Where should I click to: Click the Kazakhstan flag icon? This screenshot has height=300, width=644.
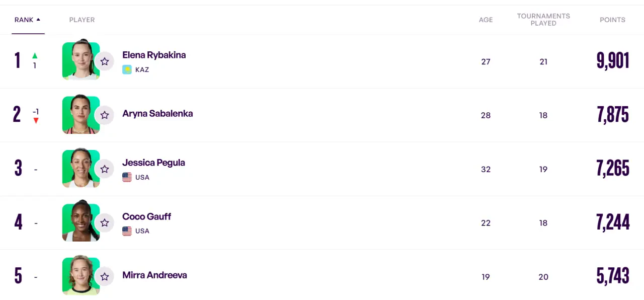127,69
